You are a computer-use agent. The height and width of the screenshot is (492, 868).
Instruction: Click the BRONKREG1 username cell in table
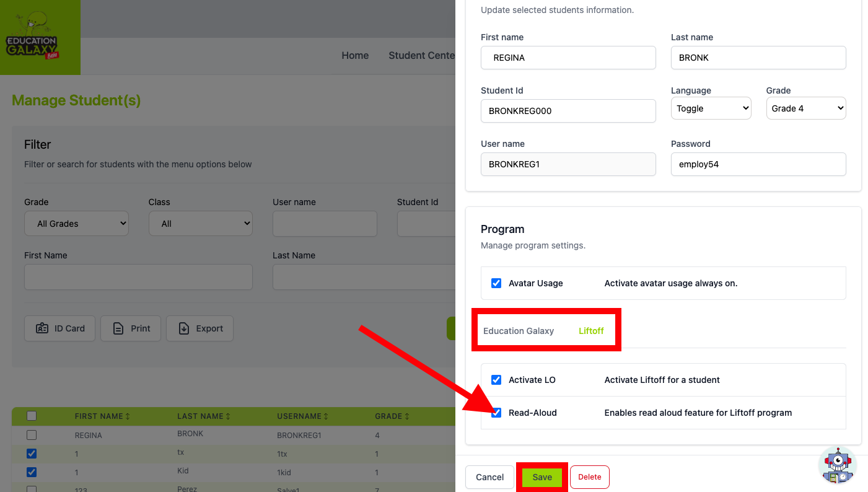tap(299, 436)
